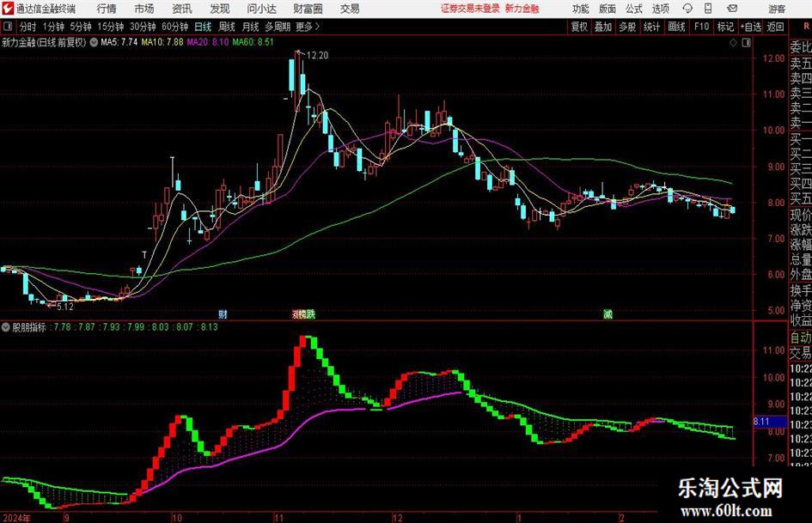Click the 标记 mark button

(725, 27)
